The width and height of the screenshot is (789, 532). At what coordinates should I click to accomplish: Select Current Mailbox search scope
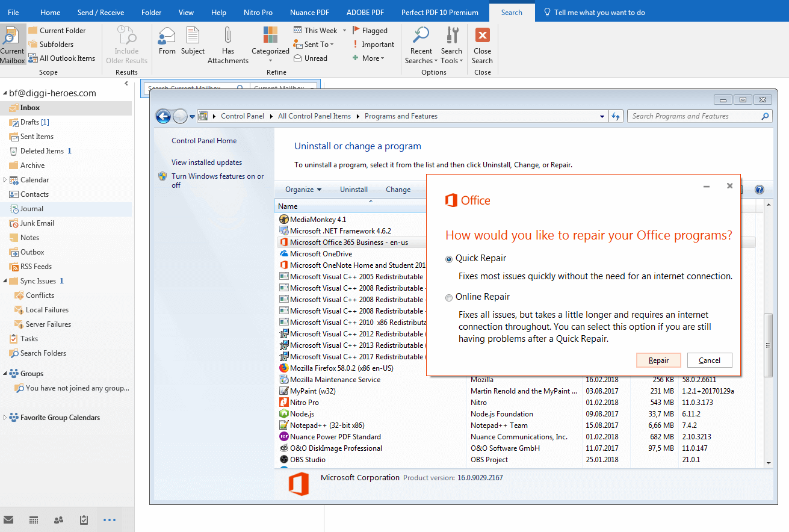13,45
